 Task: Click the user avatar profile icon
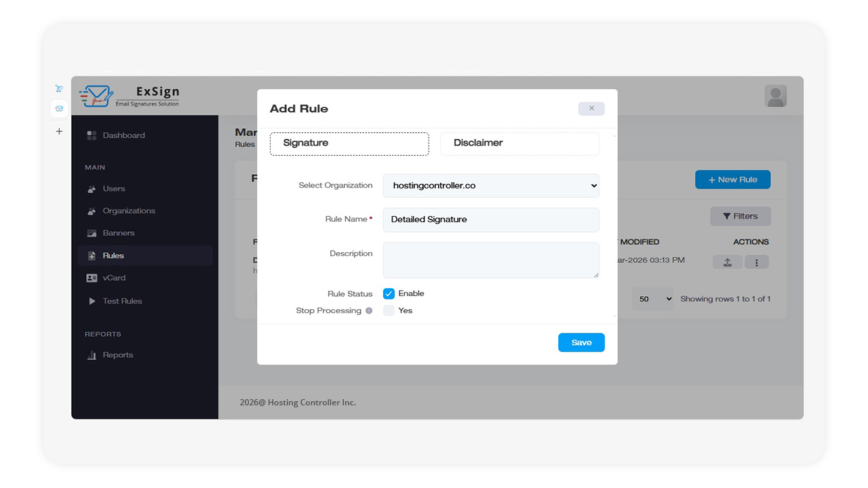775,96
